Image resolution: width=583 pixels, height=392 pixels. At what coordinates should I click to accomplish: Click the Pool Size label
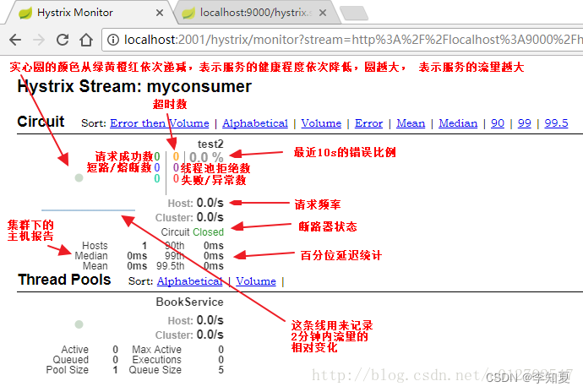point(68,370)
